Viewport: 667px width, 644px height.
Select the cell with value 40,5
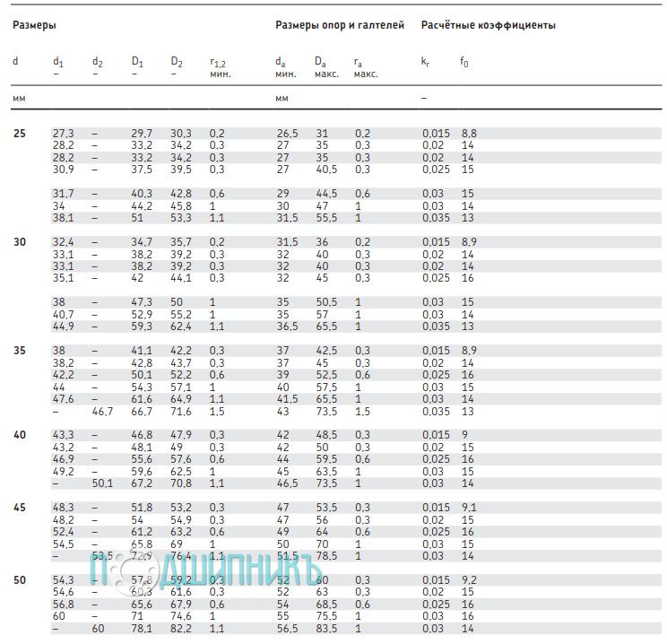click(x=326, y=170)
